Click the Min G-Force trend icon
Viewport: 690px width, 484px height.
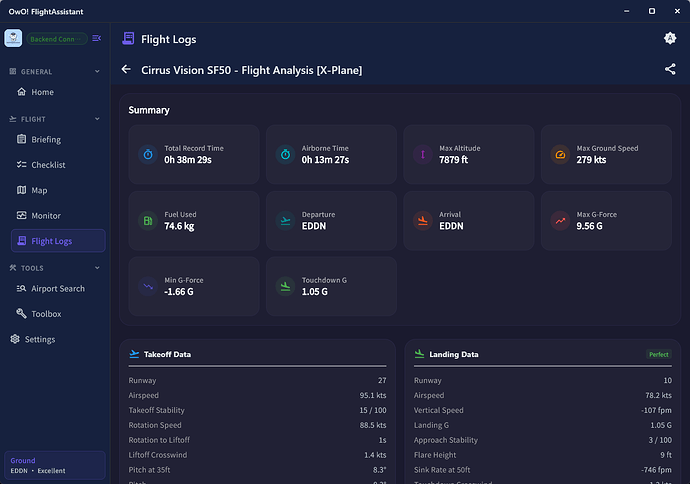coord(148,286)
